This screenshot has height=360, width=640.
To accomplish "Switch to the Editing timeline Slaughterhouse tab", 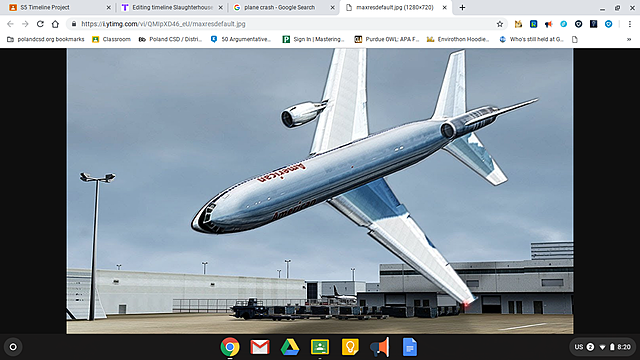I will pos(172,7).
